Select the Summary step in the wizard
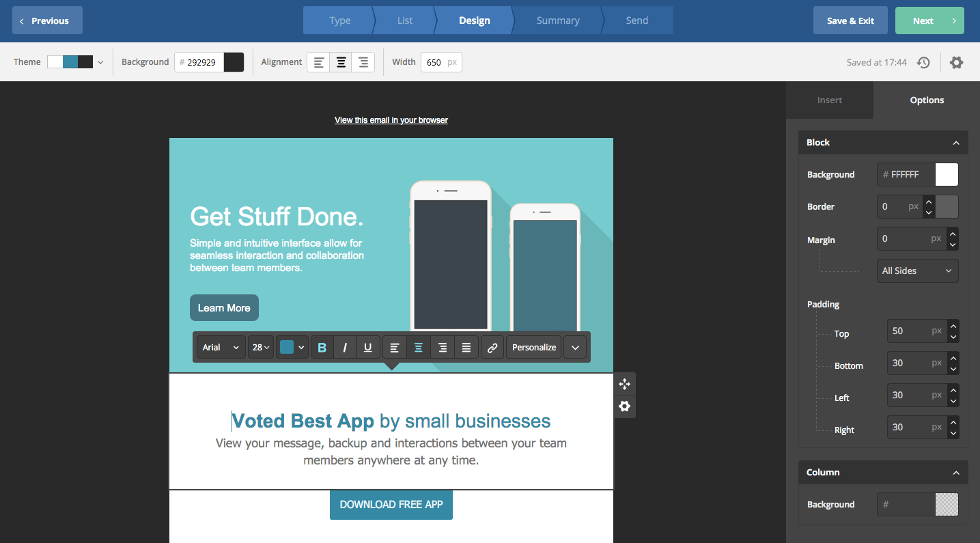The height and width of the screenshot is (543, 980). [x=558, y=20]
